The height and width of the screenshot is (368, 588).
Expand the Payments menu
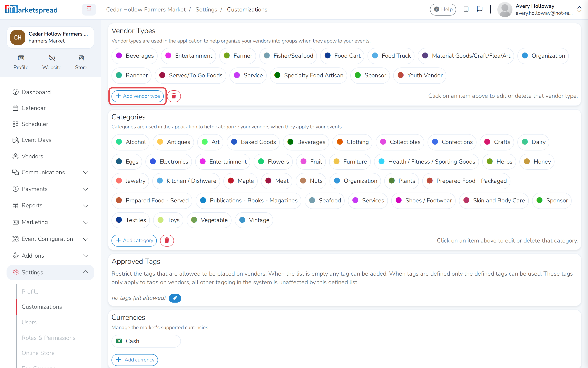50,189
